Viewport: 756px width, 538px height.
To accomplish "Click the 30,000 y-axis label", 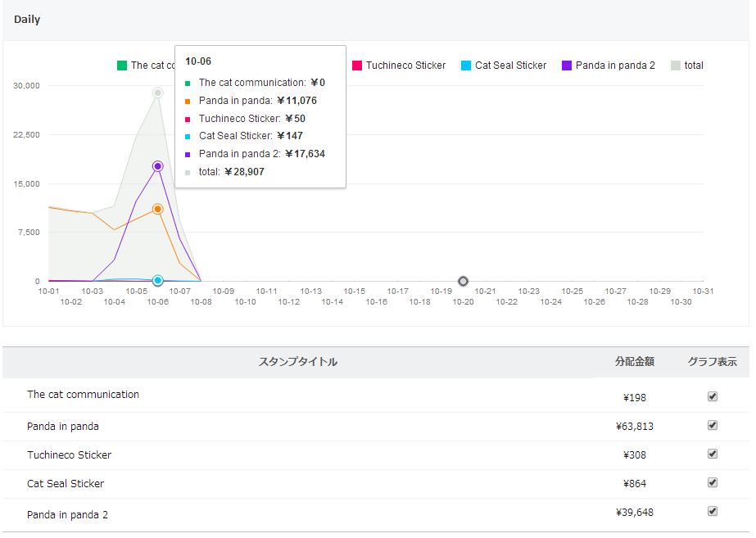I will click(26, 86).
